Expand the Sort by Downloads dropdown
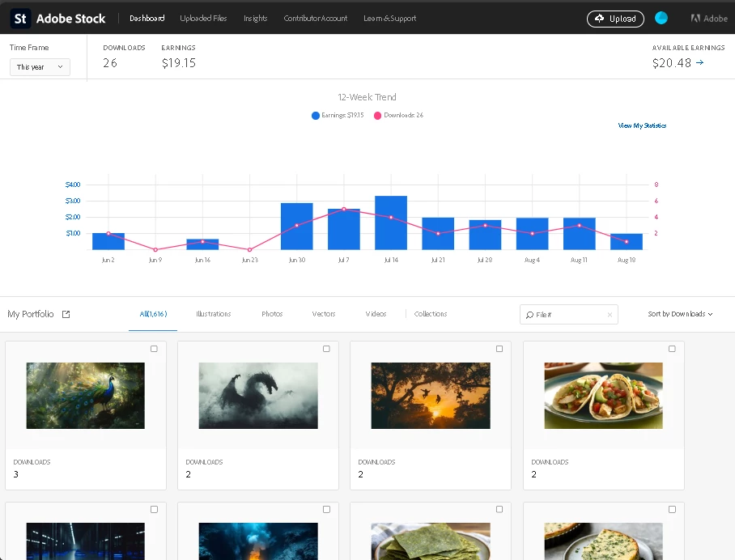Image resolution: width=735 pixels, height=560 pixels. point(680,314)
